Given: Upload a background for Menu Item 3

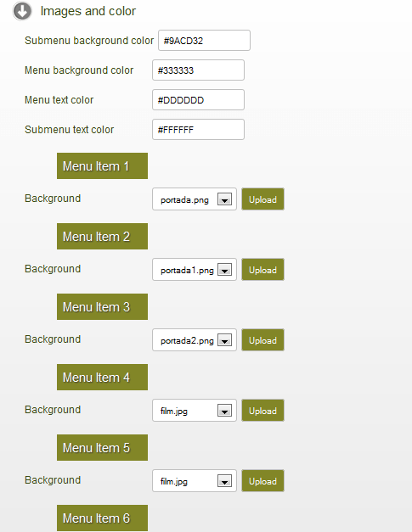Looking at the screenshot, I should 262,340.
